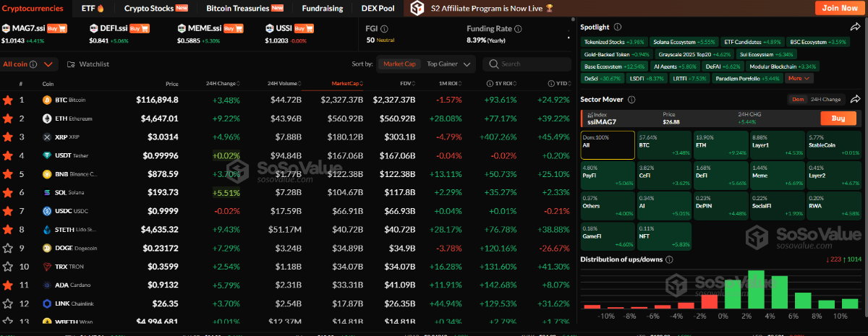
Task: Click the S2 Affiliate Program logo icon
Action: (417, 9)
